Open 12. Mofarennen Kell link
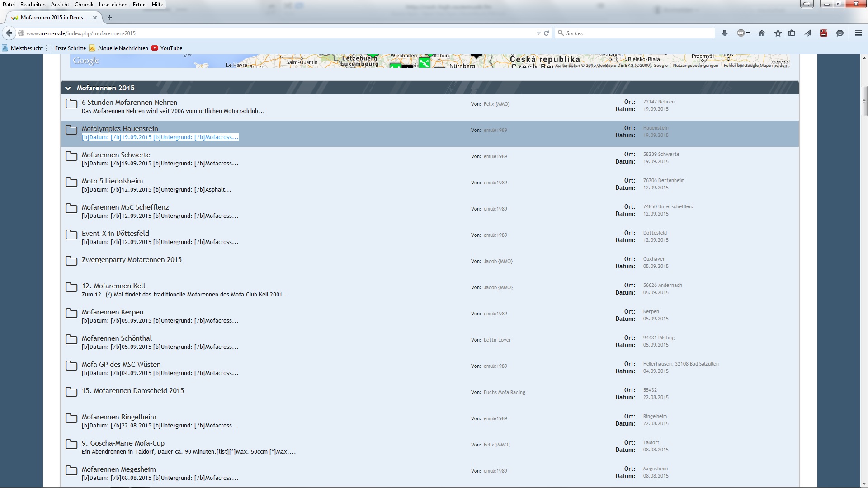868x488 pixels. 113,286
